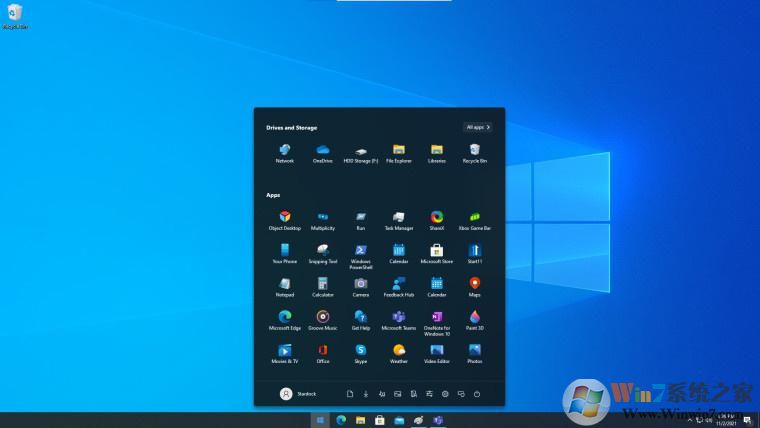Click the taskbar clock and date
Image resolution: width=760 pixels, height=428 pixels.
(x=724, y=420)
